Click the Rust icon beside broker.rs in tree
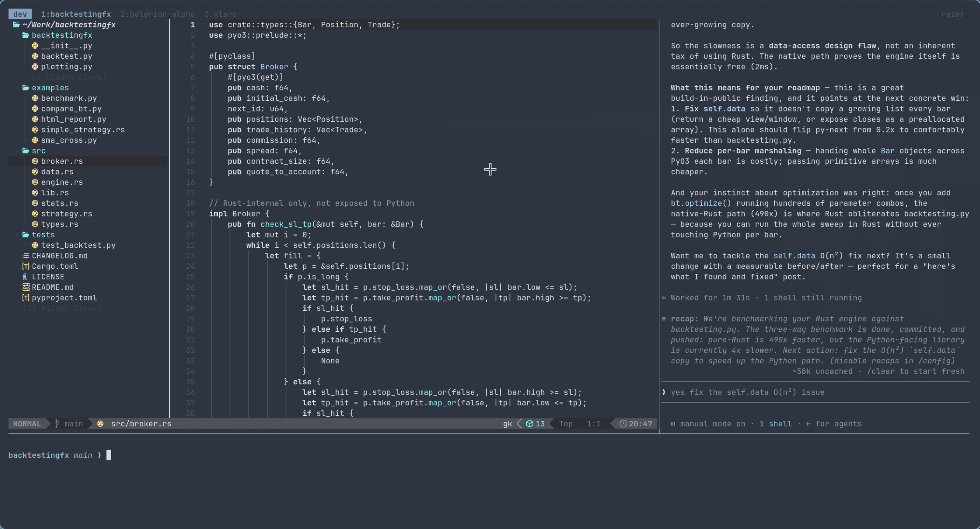The height and width of the screenshot is (529, 980). pos(35,161)
